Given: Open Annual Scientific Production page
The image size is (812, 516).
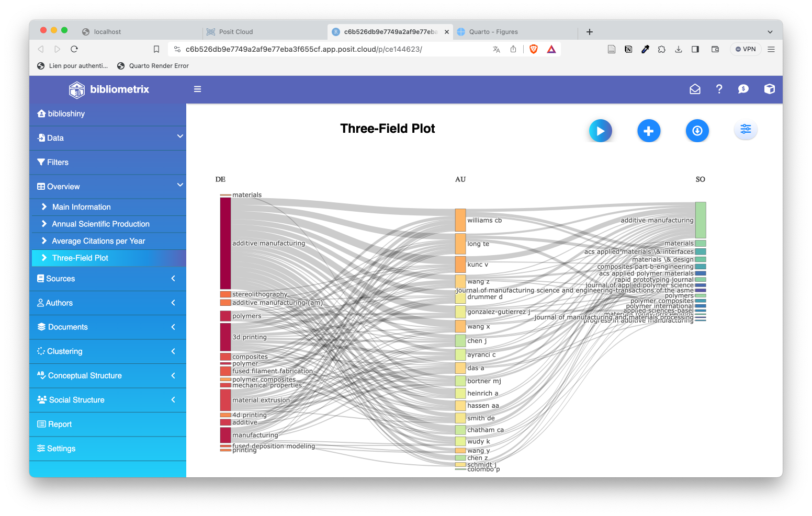Looking at the screenshot, I should pyautogui.click(x=100, y=224).
